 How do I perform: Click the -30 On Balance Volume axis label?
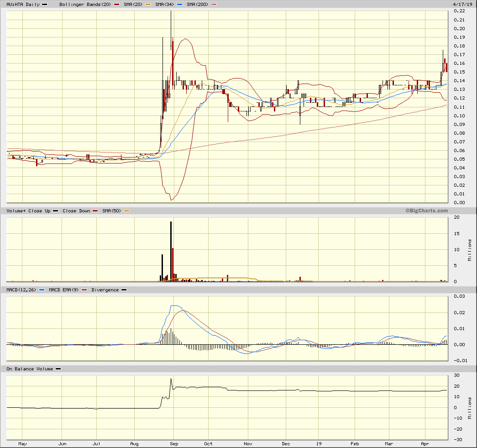(458, 439)
